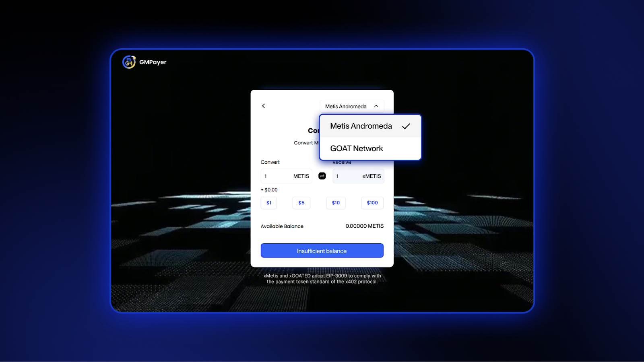Pick the $5 preset amount
Image resolution: width=644 pixels, height=362 pixels.
(301, 203)
